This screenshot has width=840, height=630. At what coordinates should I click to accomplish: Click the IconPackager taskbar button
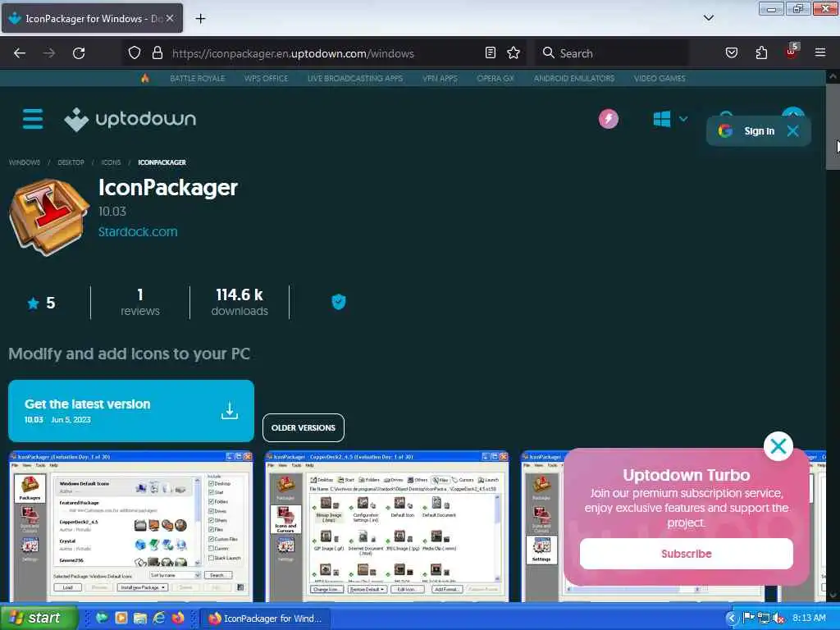pyautogui.click(x=265, y=619)
